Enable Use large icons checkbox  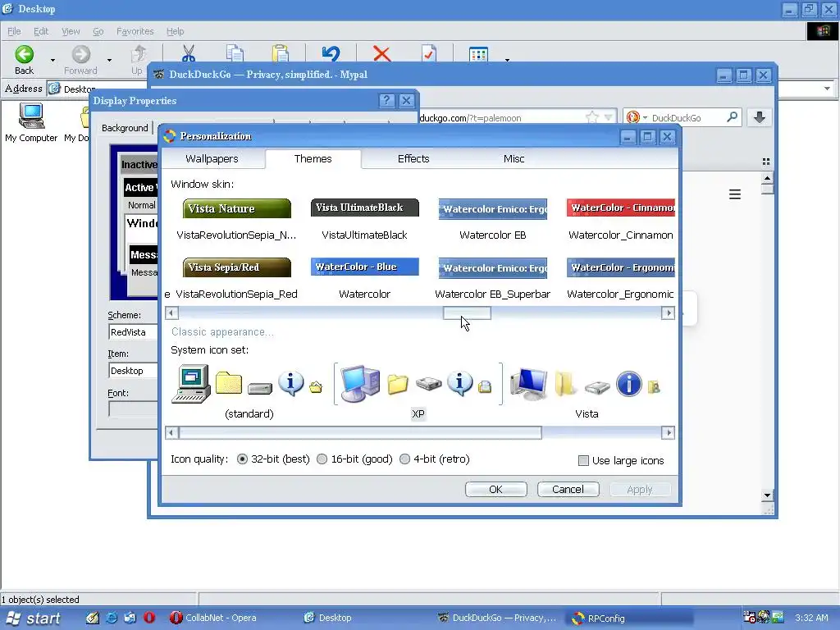583,461
